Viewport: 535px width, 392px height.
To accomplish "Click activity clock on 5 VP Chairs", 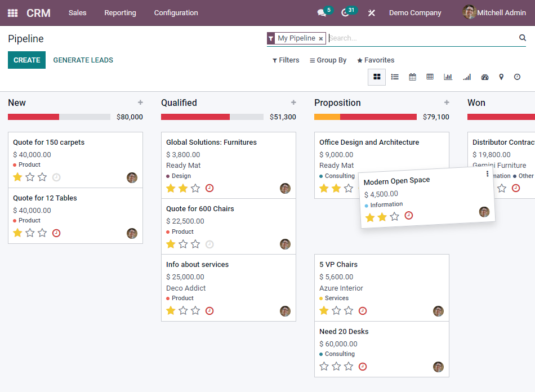I will pyautogui.click(x=363, y=311).
